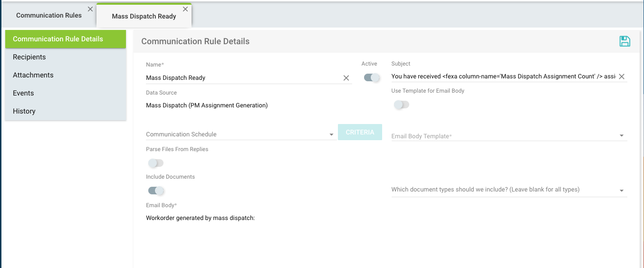Viewport: 644px width, 268px height.
Task: Switch to the Communication Rules tab
Action: [x=49, y=15]
